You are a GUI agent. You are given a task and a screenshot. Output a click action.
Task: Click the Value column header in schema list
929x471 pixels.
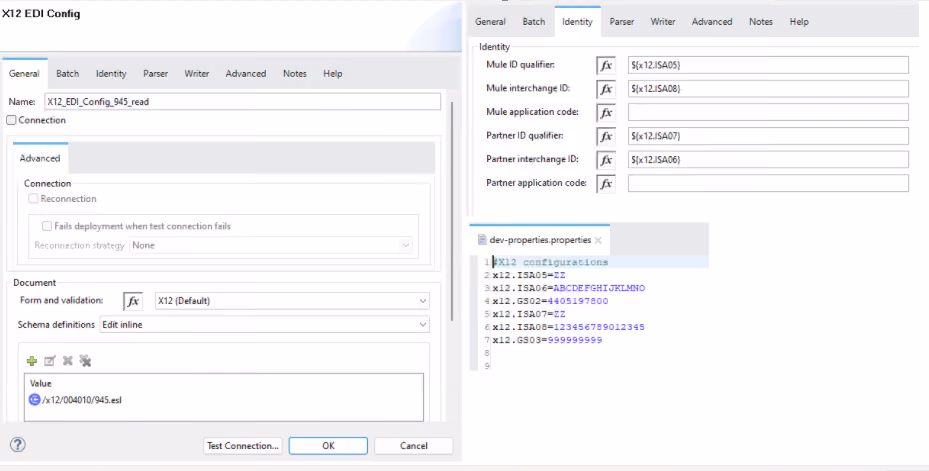(41, 383)
